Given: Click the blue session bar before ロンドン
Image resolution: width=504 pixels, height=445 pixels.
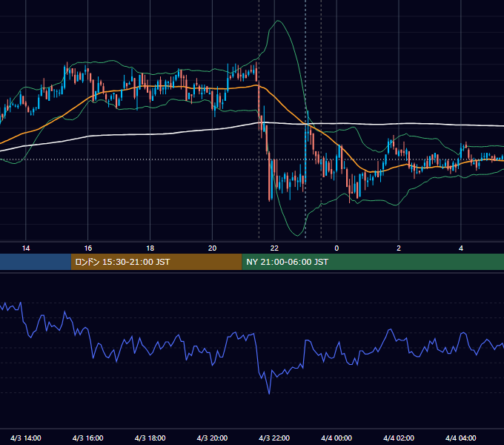Looking at the screenshot, I should 36,262.
